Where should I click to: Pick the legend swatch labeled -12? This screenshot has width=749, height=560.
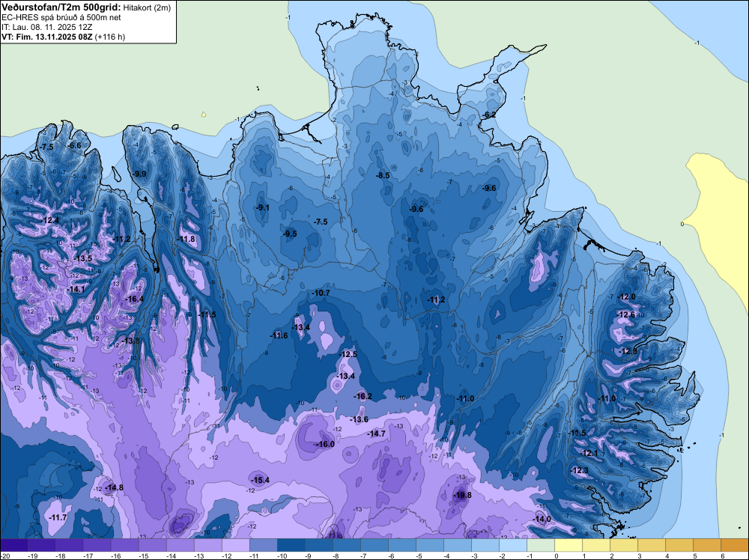(235, 545)
